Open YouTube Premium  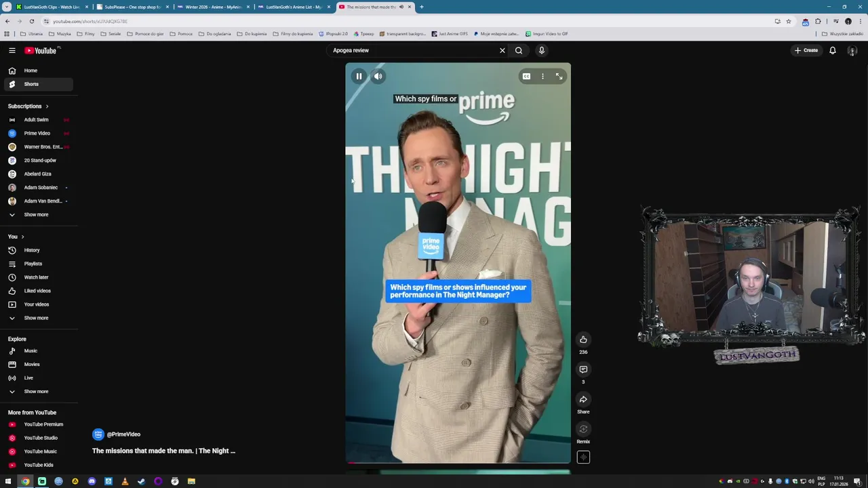[39, 424]
